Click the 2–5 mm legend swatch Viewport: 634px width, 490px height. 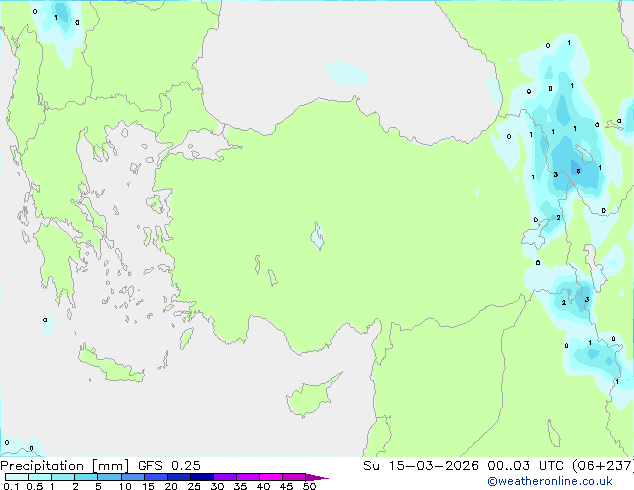tap(86, 477)
